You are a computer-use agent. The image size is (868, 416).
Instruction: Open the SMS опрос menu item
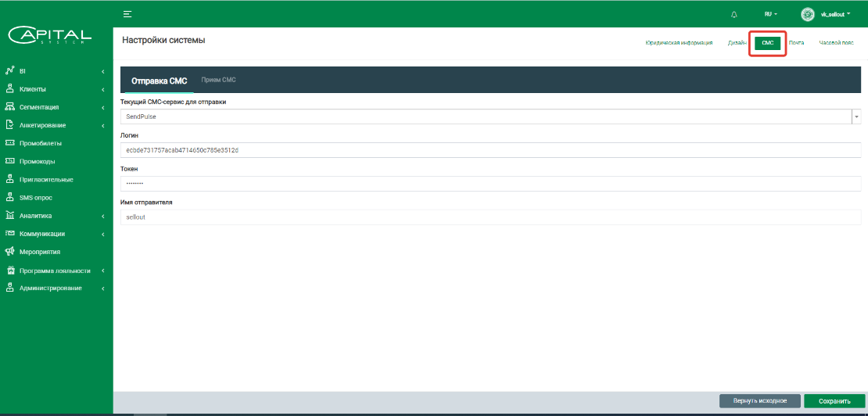[35, 198]
